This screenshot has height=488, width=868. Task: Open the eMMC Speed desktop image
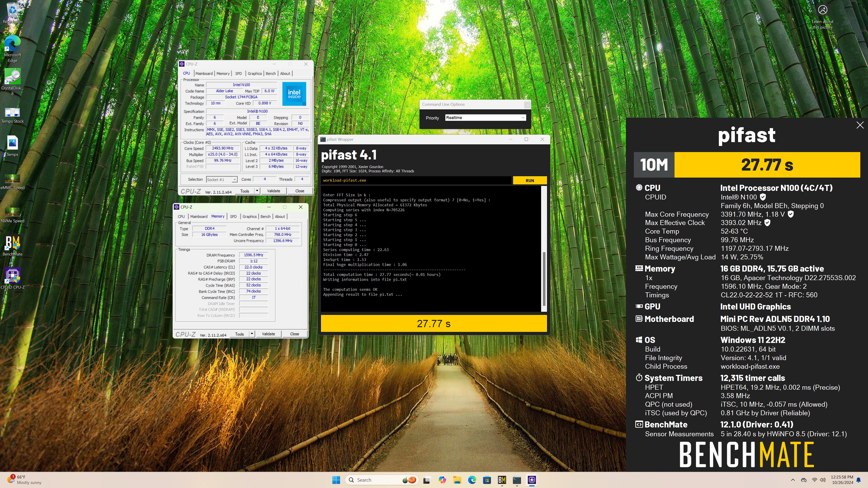[x=12, y=181]
